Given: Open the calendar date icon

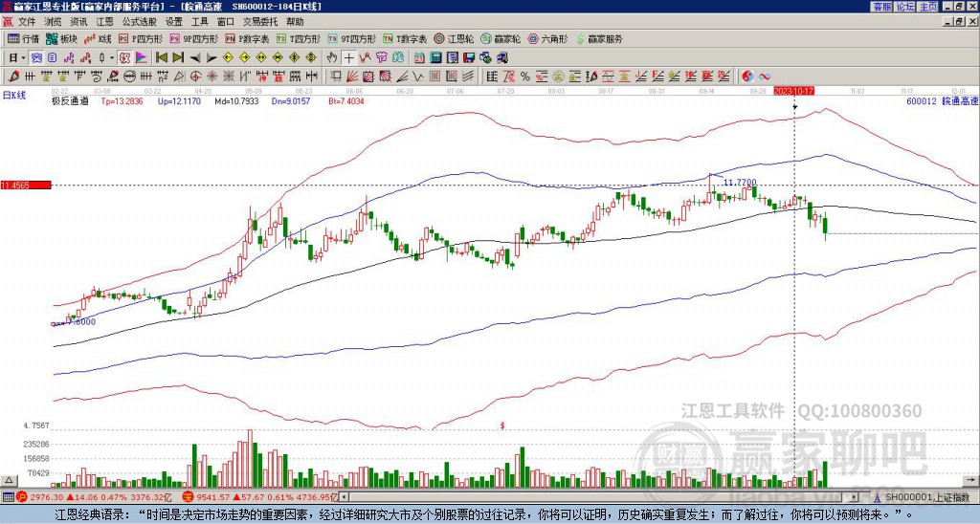Looking at the screenshot, I should coord(419,58).
